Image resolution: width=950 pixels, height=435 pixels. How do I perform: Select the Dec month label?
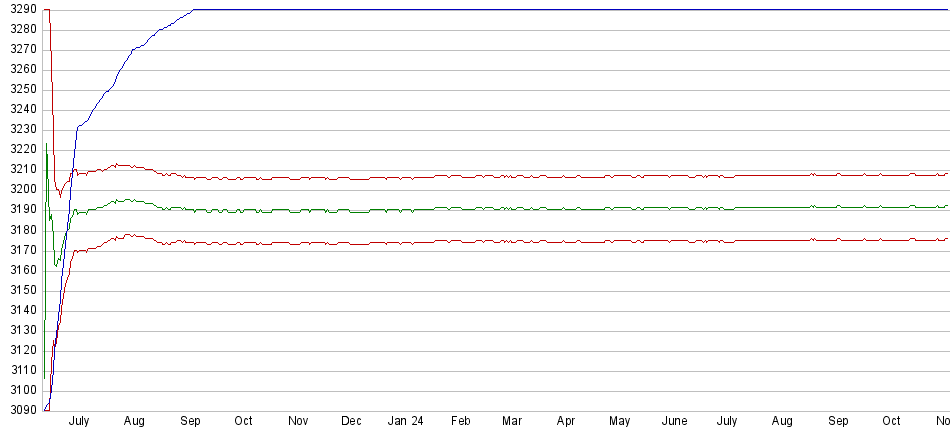pos(351,422)
